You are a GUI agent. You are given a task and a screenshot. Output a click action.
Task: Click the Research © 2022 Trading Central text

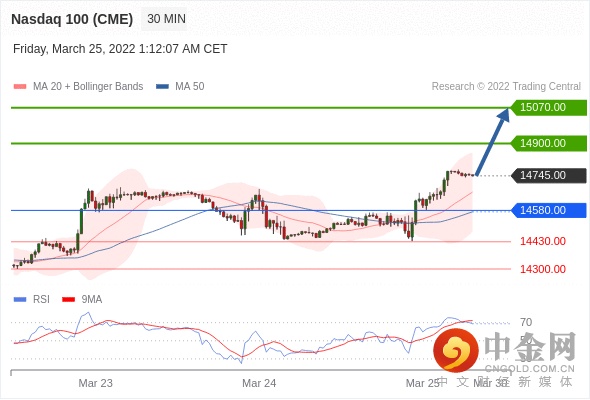pyautogui.click(x=506, y=87)
